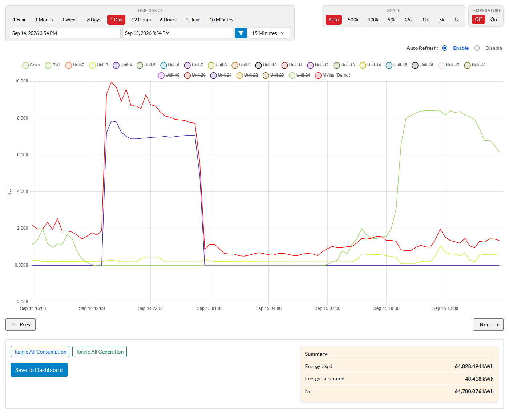Set scale to 100k
Image resolution: width=509 pixels, height=420 pixels.
coord(373,20)
